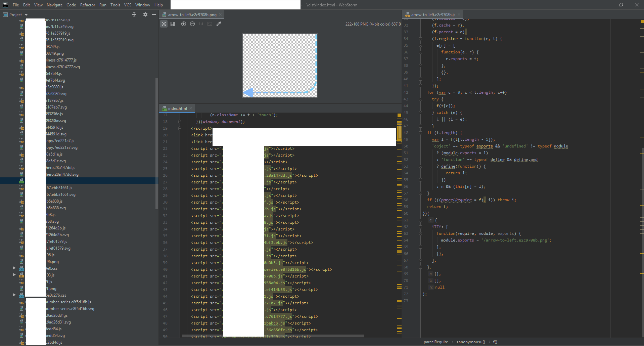Click the arrow image preview thumbnail
The width and height of the screenshot is (644, 346).
coord(280,66)
